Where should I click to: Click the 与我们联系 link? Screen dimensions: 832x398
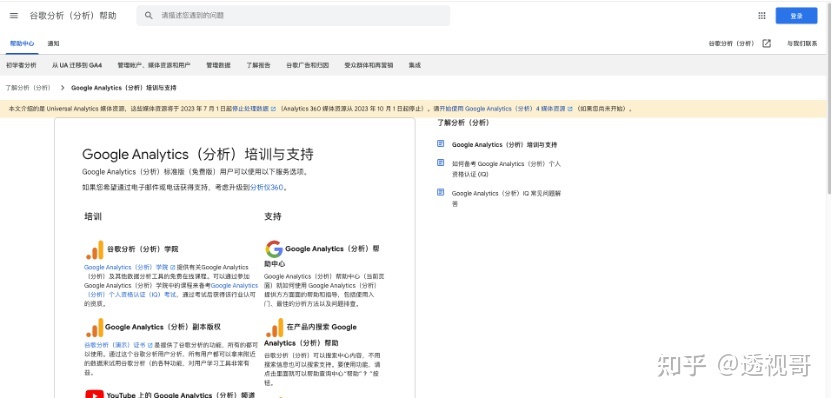click(802, 44)
